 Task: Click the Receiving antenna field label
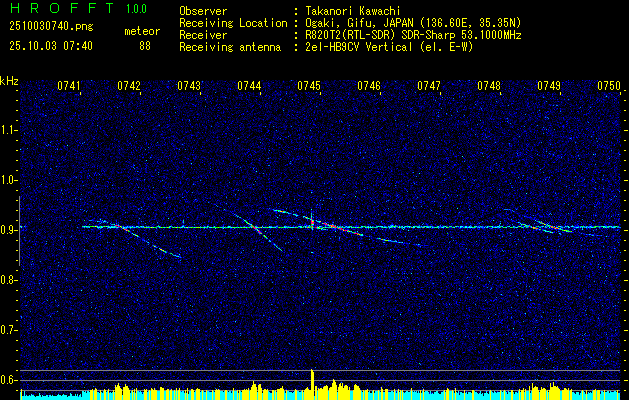pyautogui.click(x=230, y=47)
